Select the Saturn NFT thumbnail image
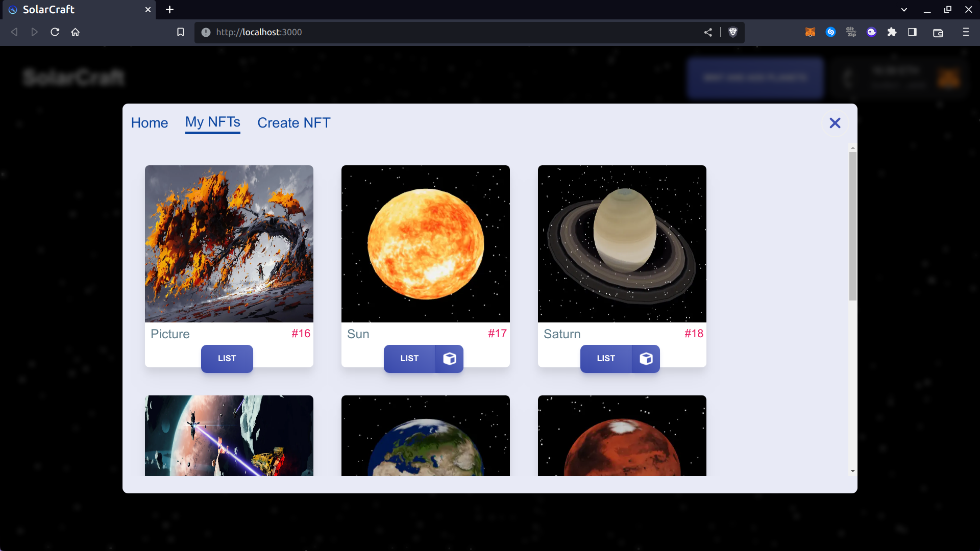980x551 pixels. (622, 243)
